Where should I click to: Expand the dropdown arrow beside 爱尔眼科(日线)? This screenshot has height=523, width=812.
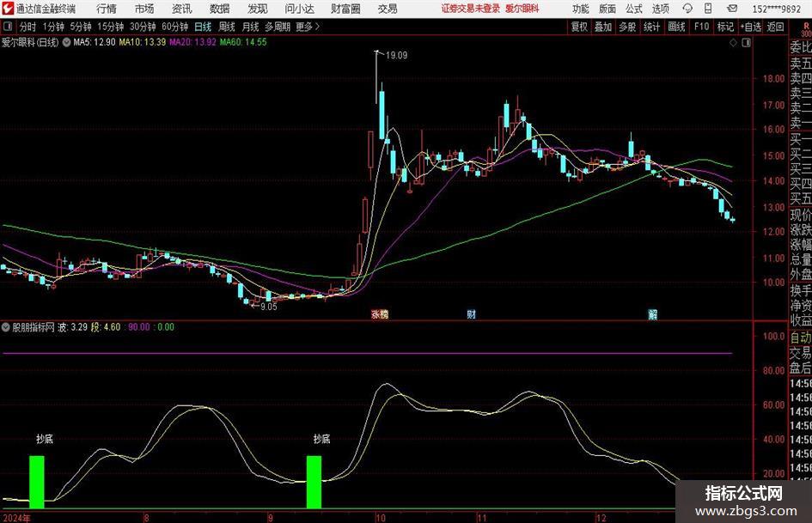pyautogui.click(x=66, y=42)
